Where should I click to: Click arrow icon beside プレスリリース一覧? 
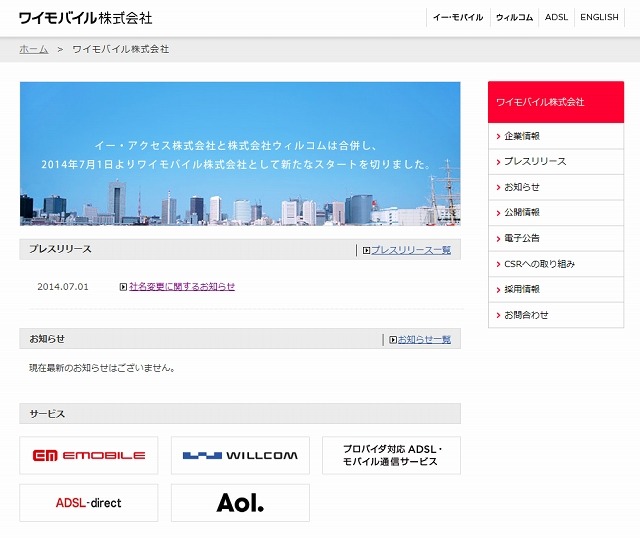point(366,250)
